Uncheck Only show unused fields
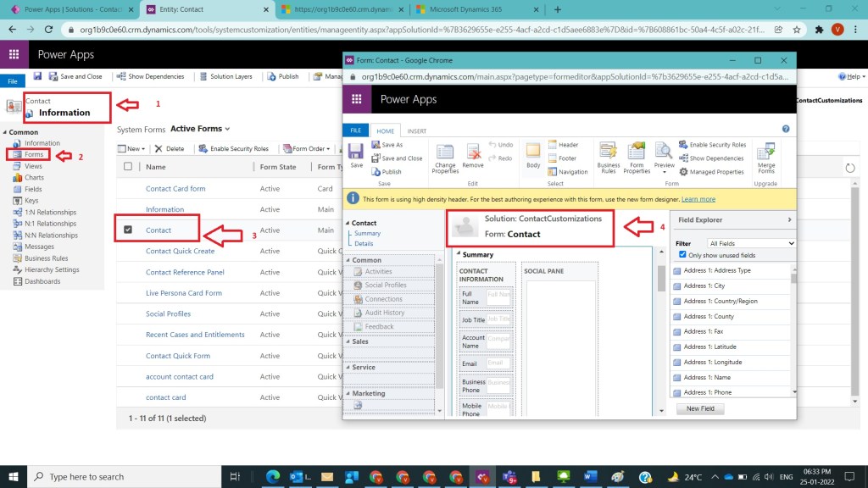The width and height of the screenshot is (868, 488). pyautogui.click(x=683, y=255)
